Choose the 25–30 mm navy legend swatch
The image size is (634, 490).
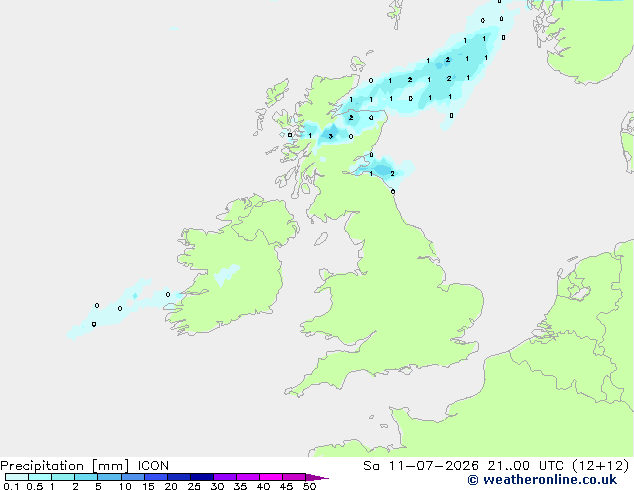click(x=202, y=477)
